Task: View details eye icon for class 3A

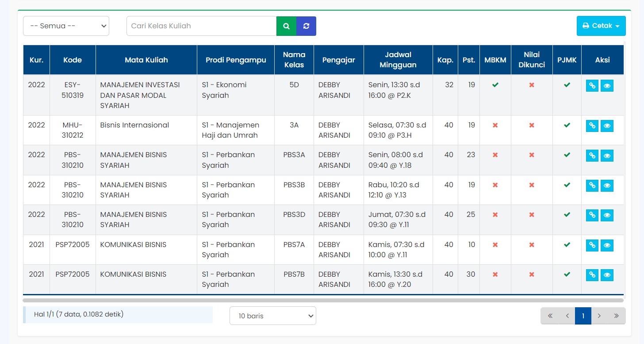Action: [607, 126]
